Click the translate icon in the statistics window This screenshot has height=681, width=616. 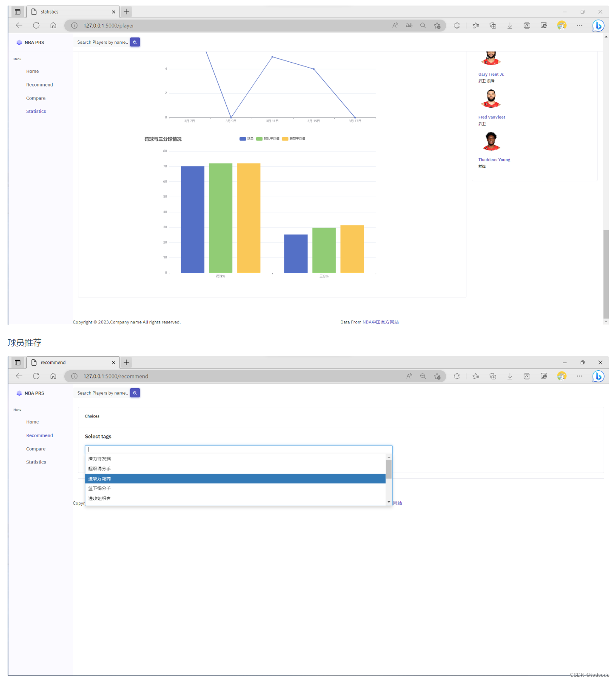click(x=409, y=26)
